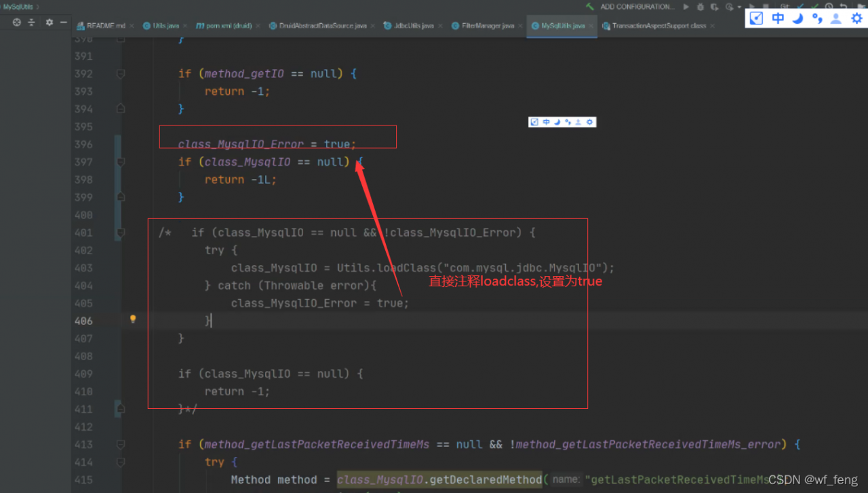Click the input method logo icon
The width and height of the screenshot is (868, 493).
[x=757, y=18]
